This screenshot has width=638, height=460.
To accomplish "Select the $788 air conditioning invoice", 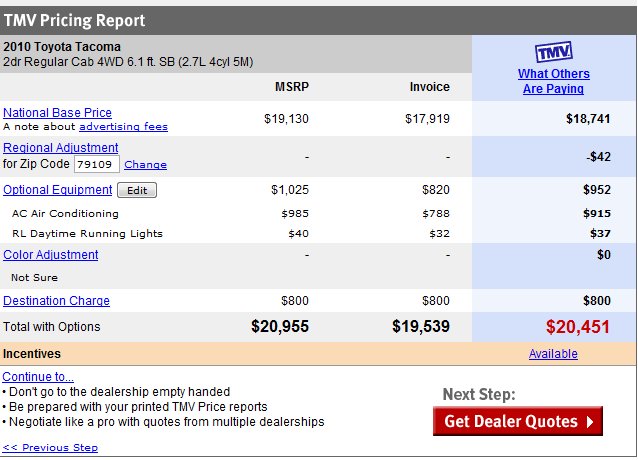I will 436,214.
